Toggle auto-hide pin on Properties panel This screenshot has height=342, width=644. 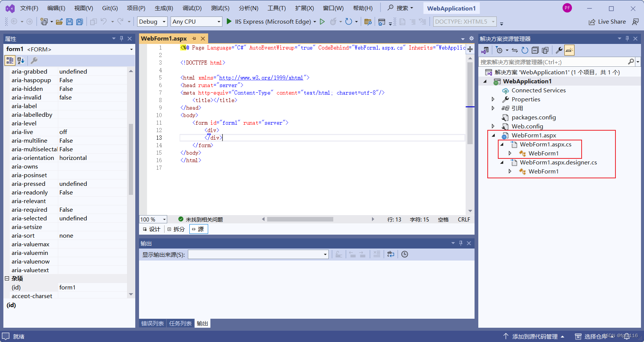[121, 39]
